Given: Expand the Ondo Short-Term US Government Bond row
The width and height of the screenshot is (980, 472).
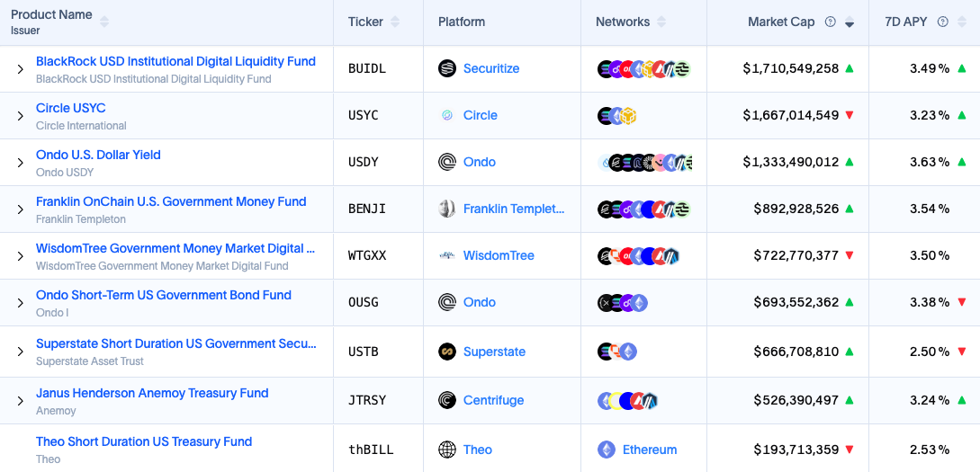Looking at the screenshot, I should click(20, 303).
